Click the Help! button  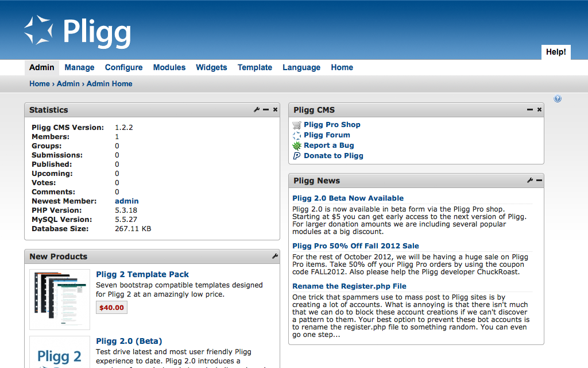click(555, 52)
